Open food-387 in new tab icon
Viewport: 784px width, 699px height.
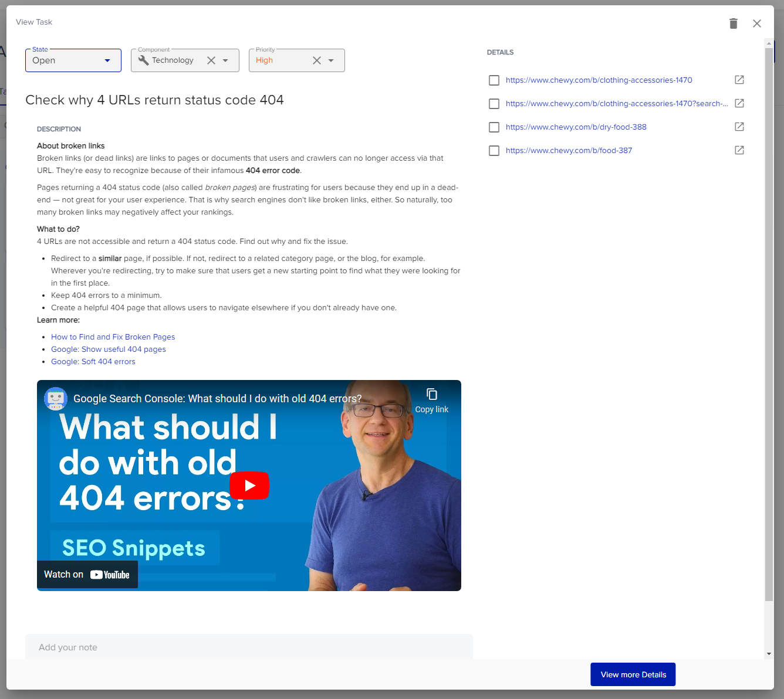[x=739, y=150]
